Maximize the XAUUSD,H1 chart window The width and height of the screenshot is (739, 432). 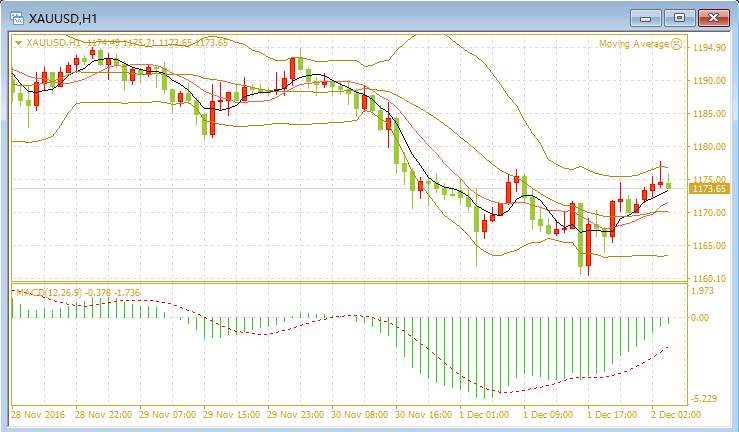[679, 18]
